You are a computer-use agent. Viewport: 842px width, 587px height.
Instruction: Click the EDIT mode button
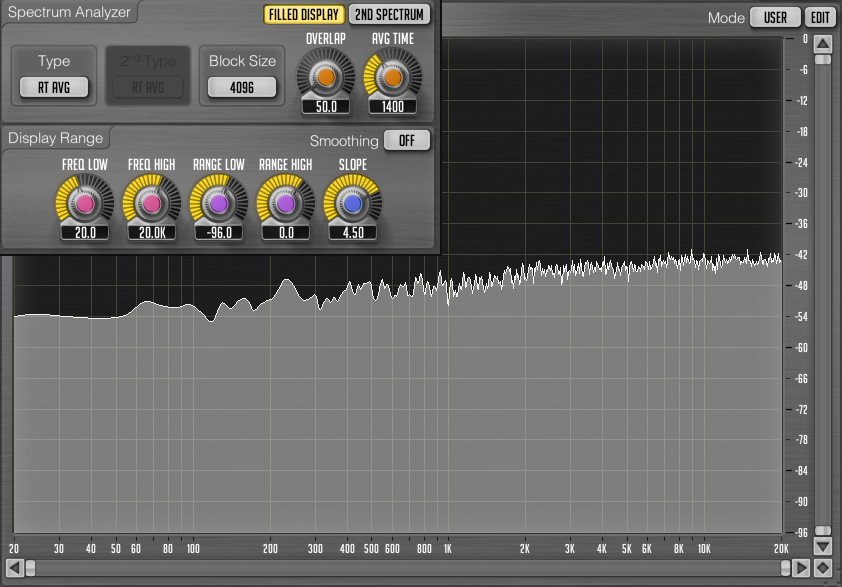coord(820,18)
